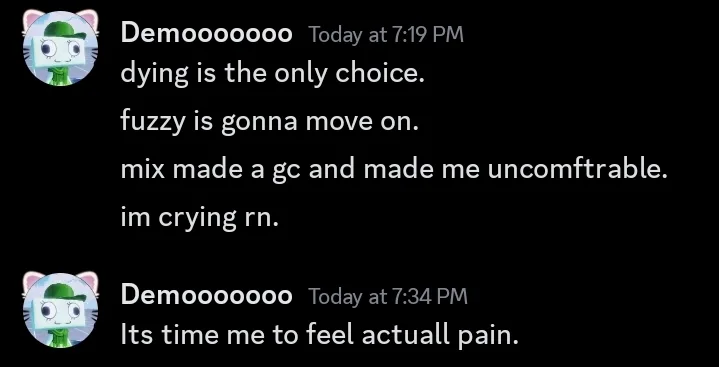This screenshot has height=367, width=719.
Task: Click the green cap in the 7:19 PM avatar
Action: [65, 31]
